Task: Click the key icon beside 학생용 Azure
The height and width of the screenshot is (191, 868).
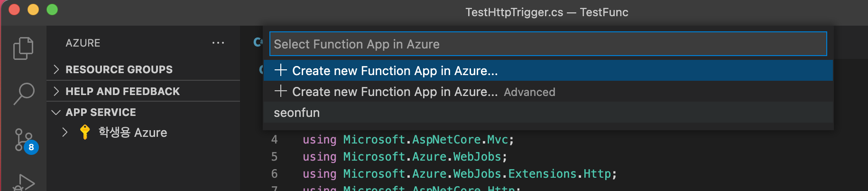Action: click(x=85, y=132)
